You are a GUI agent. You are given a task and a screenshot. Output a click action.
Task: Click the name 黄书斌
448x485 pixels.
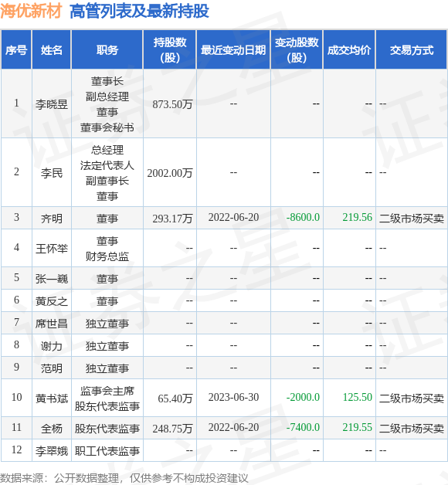(x=52, y=399)
